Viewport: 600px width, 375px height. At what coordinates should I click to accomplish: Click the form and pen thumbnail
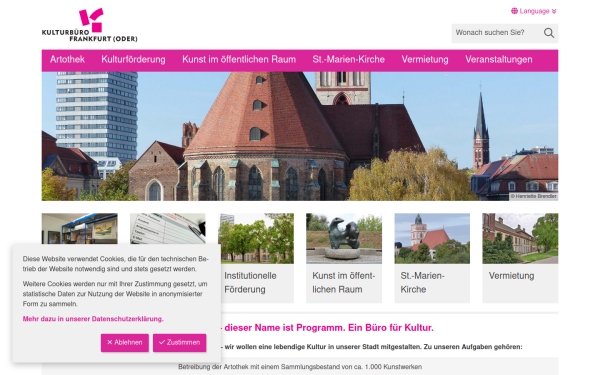(x=168, y=228)
